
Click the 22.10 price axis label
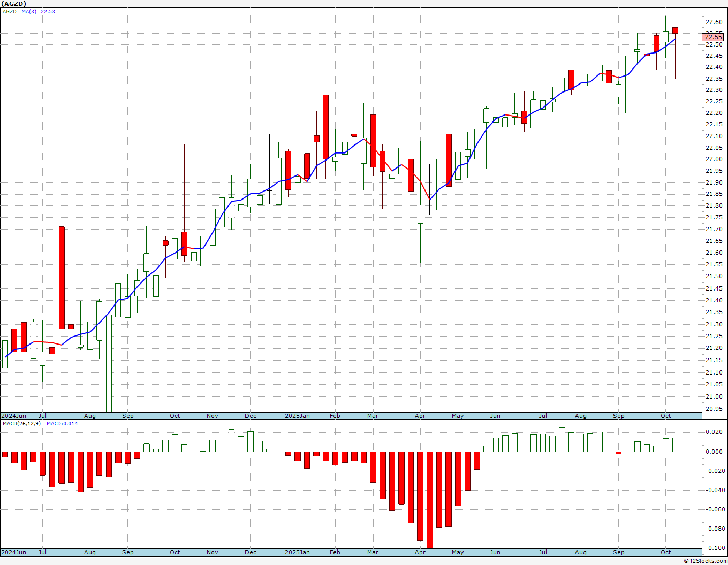click(x=714, y=136)
